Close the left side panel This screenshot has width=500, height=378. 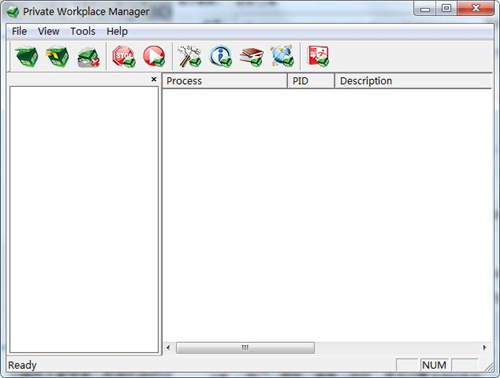point(154,79)
